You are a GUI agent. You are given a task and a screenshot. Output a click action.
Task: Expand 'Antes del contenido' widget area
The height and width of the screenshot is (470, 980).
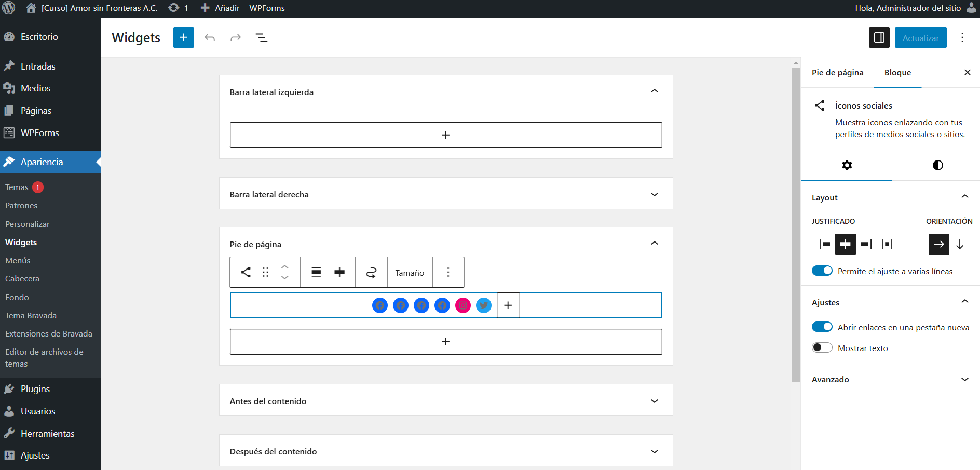click(x=654, y=401)
